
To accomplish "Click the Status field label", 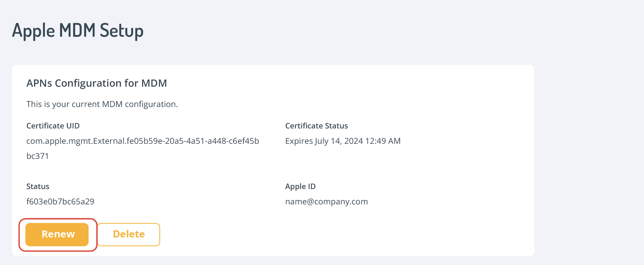I will pyautogui.click(x=38, y=186).
